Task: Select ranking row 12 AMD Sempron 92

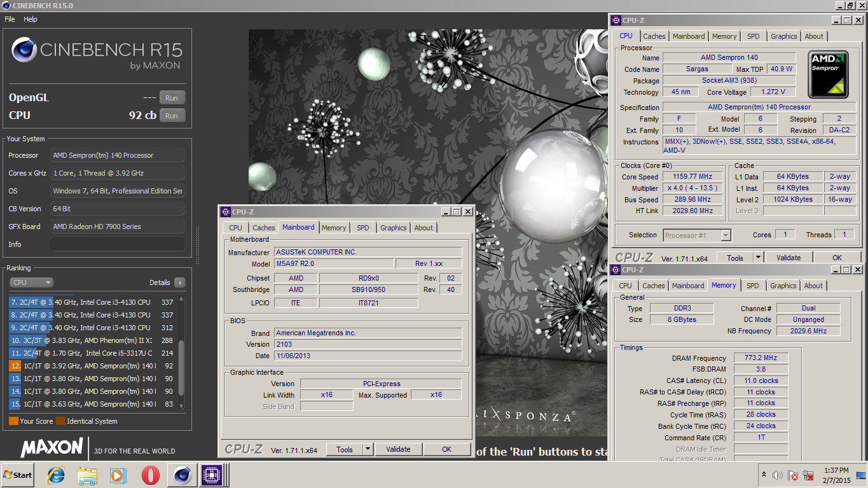Action: point(92,366)
